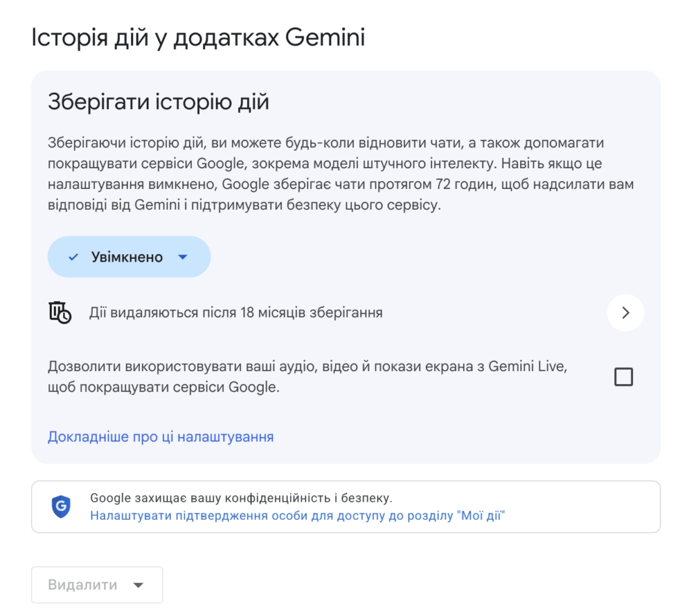The width and height of the screenshot is (689, 616).
Task: Click the auto-delete trash-clock icon
Action: point(61,312)
